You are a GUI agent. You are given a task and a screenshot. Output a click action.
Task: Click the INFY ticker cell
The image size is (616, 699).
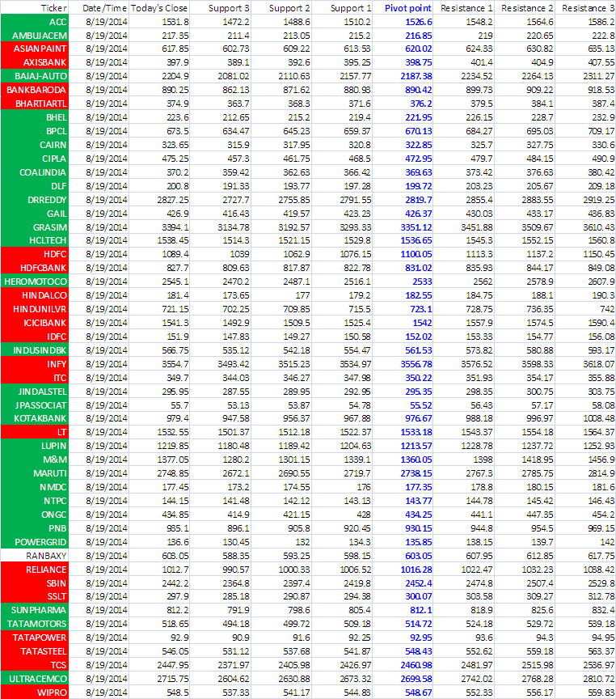(x=35, y=365)
